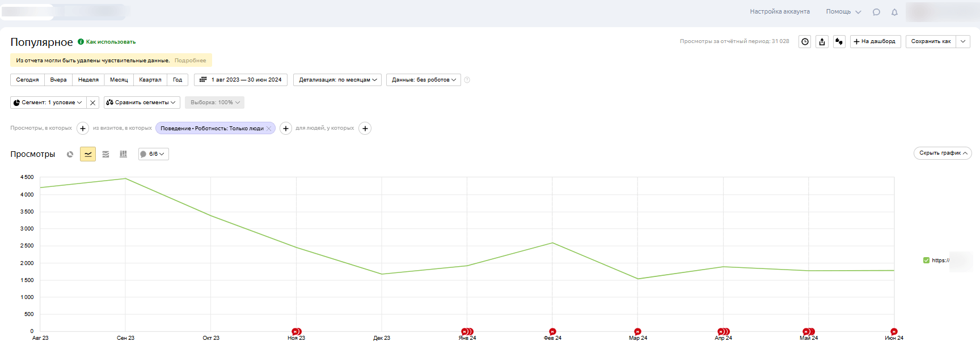Click the annotation marker at Фев 24
Image resolution: width=980 pixels, height=350 pixels.
click(552, 332)
